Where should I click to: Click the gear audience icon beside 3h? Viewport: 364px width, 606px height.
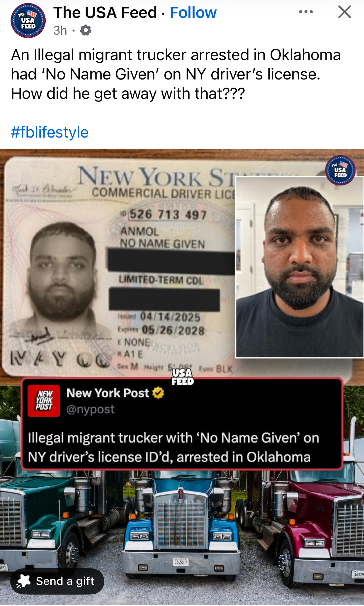[x=86, y=30]
